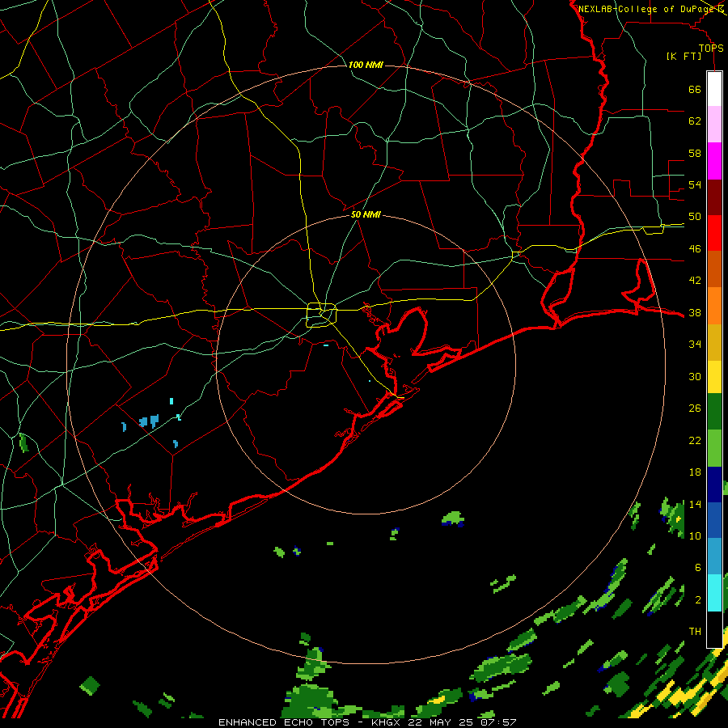Image resolution: width=728 pixels, height=728 pixels.
Task: Click the '62' scale label
Action: pyautogui.click(x=695, y=121)
